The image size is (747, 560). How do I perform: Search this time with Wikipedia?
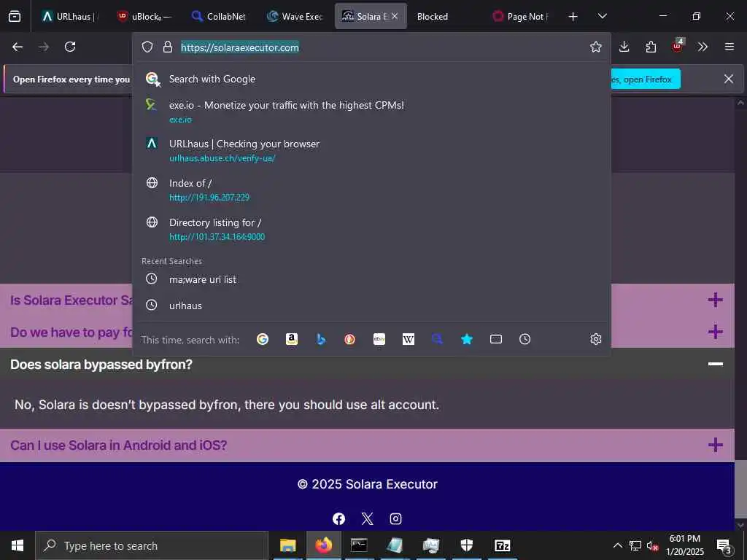click(409, 339)
